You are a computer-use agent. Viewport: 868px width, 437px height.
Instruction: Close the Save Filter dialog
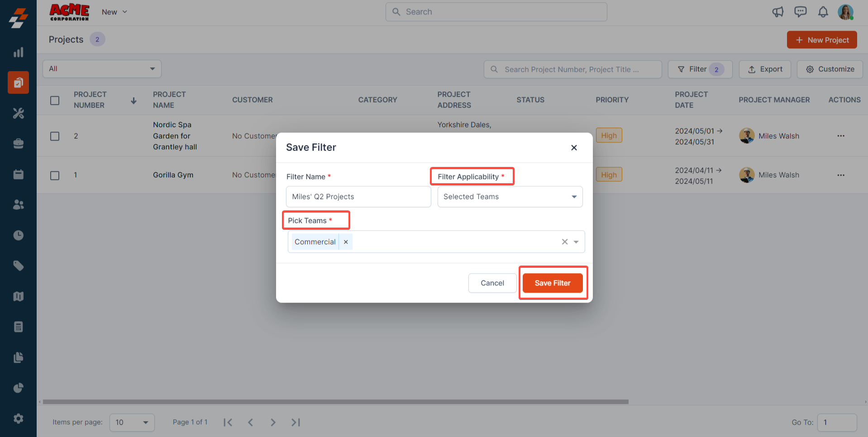point(574,147)
